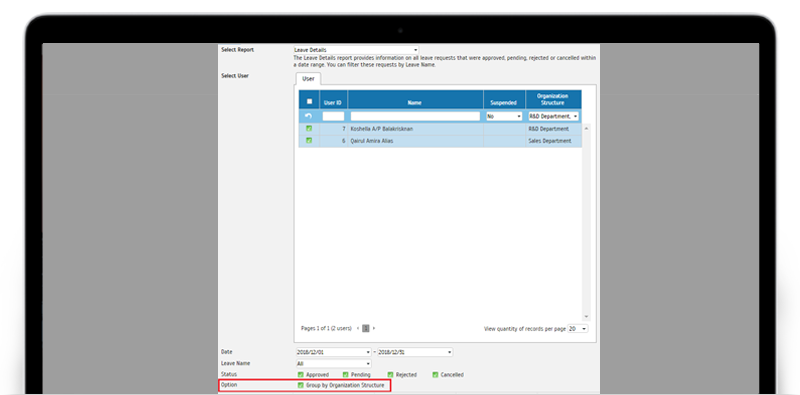Image resolution: width=800 pixels, height=395 pixels.
Task: Toggle the Rejected status checkbox
Action: point(390,375)
